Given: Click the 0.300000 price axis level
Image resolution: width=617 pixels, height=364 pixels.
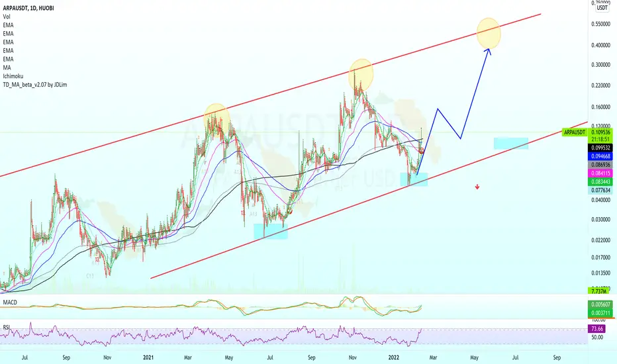Looking at the screenshot, I should (601, 65).
